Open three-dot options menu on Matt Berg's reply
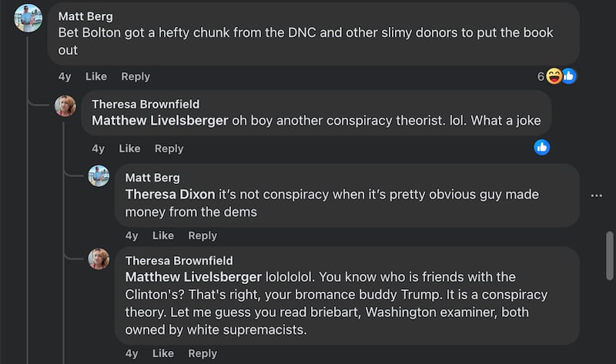Image resolution: width=616 pixels, height=364 pixels. tap(597, 195)
